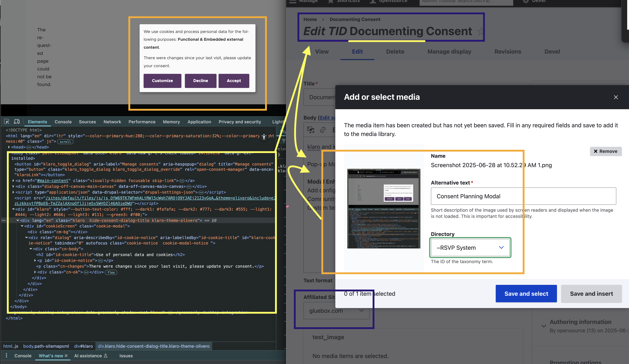
Task: Switch to the Sources tab
Action: click(x=87, y=122)
